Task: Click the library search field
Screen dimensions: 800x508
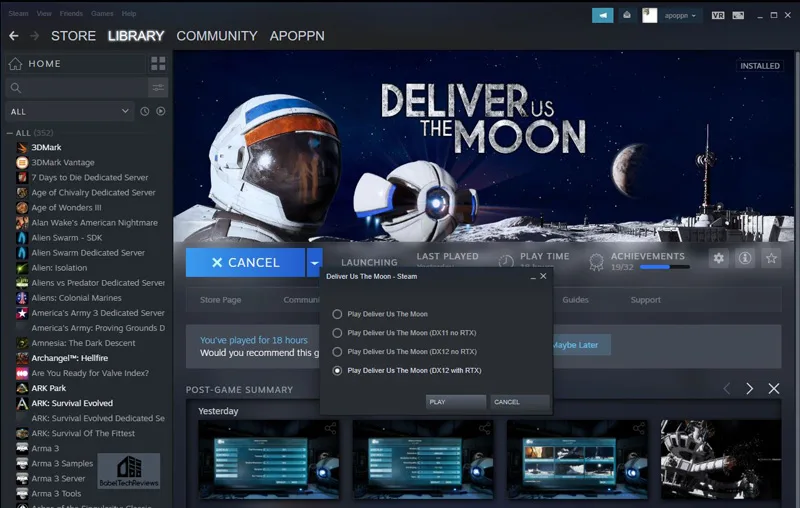Action: point(77,88)
